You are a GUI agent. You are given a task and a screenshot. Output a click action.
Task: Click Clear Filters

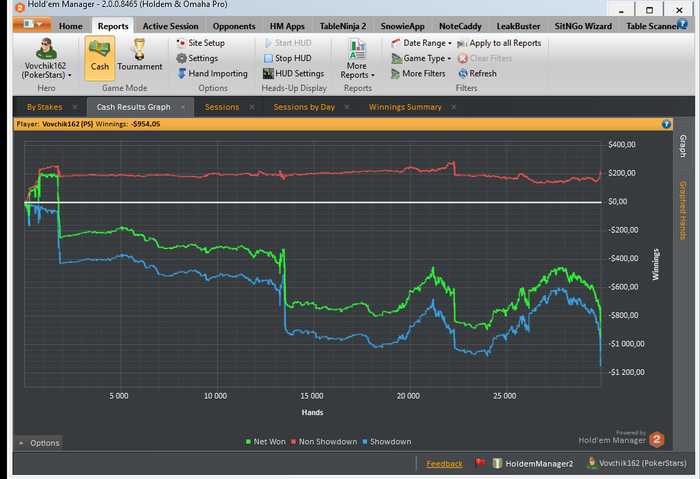tap(485, 58)
